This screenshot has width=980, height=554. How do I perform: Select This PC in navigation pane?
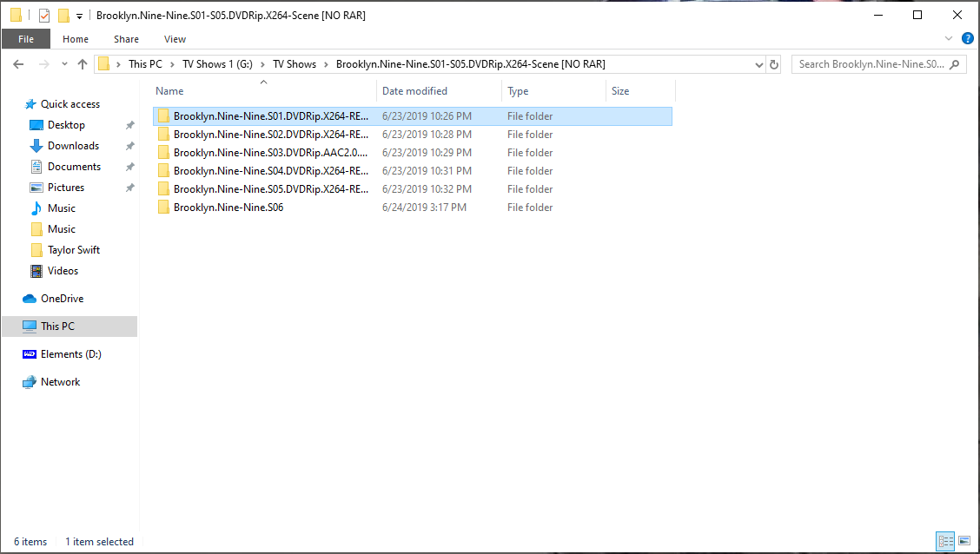click(x=70, y=326)
